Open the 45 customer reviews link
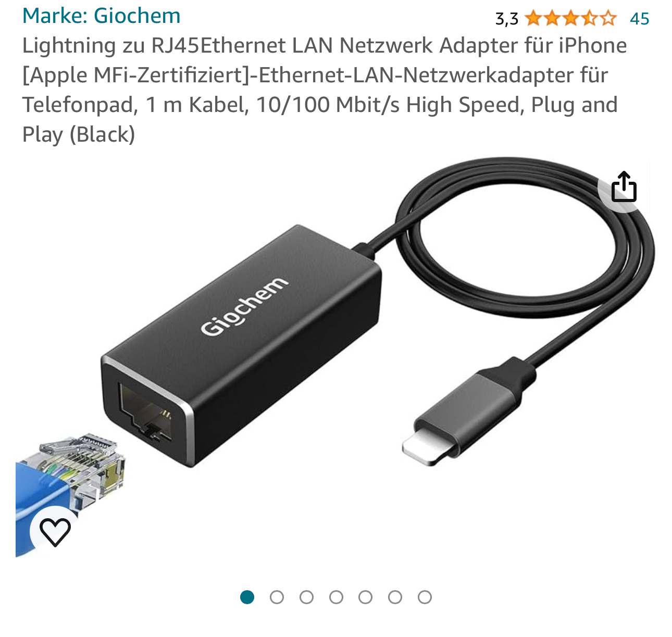 point(639,19)
